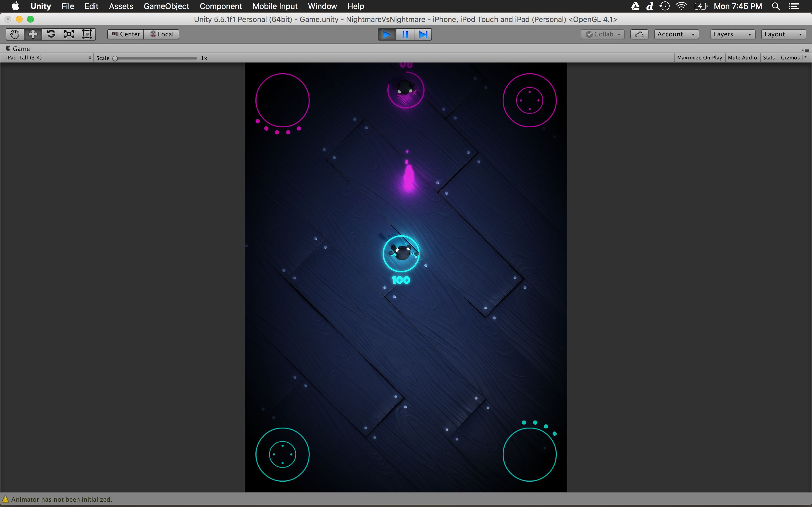Select the Scale tool
The image size is (812, 507).
pyautogui.click(x=69, y=34)
